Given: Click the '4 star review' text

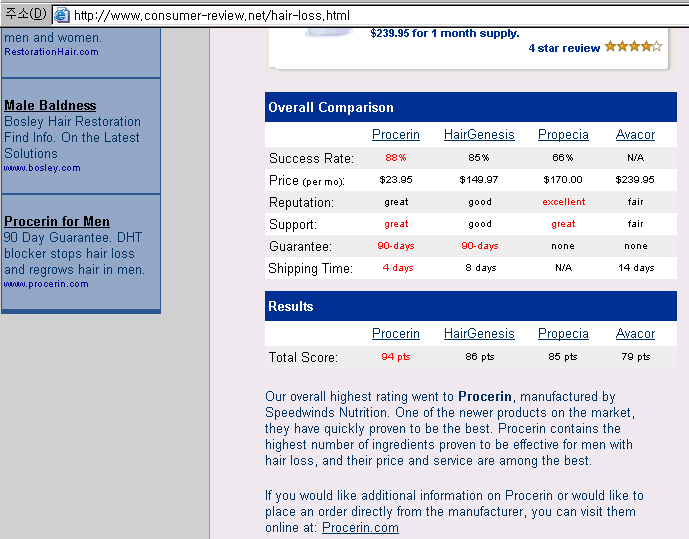Looking at the screenshot, I should tap(564, 48).
